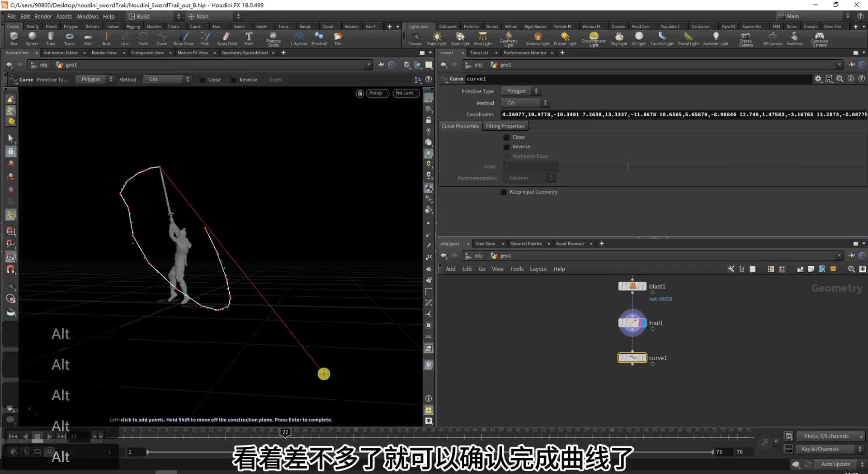Image resolution: width=868 pixels, height=474 pixels.
Task: Click the Coordinates input field
Action: pyautogui.click(x=684, y=114)
